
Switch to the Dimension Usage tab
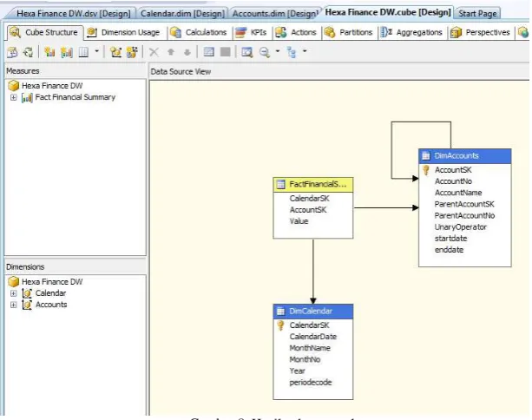click(123, 32)
